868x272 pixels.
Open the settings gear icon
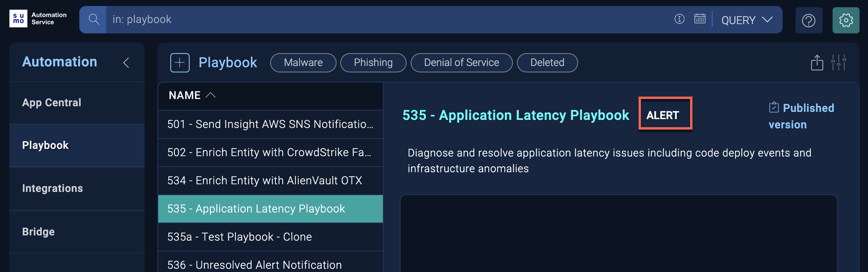[845, 20]
